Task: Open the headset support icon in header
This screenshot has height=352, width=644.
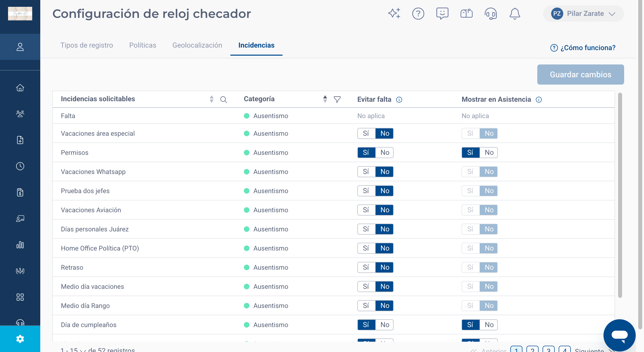Action: click(490, 14)
